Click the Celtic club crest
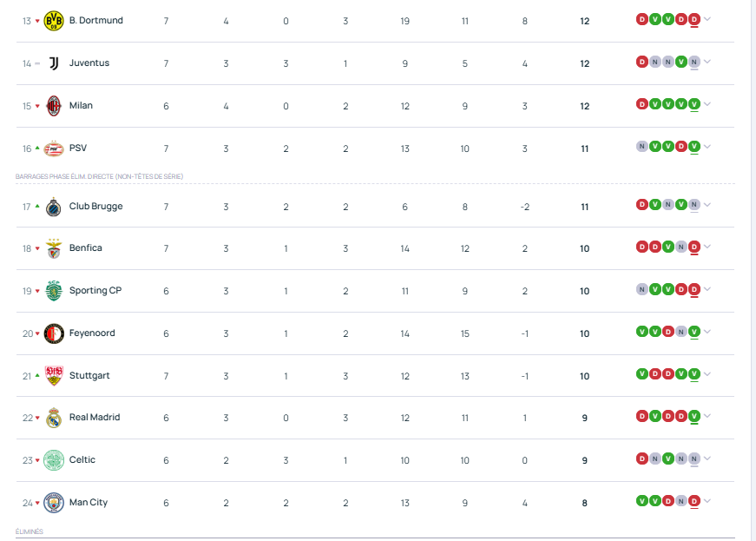756x541 pixels. [x=54, y=460]
